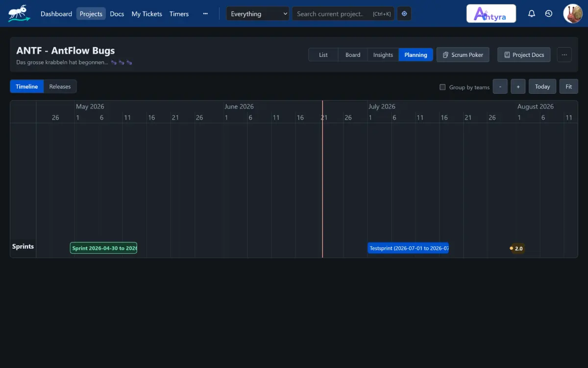This screenshot has width=588, height=368.
Task: Jump to Today on the timeline
Action: pyautogui.click(x=542, y=86)
